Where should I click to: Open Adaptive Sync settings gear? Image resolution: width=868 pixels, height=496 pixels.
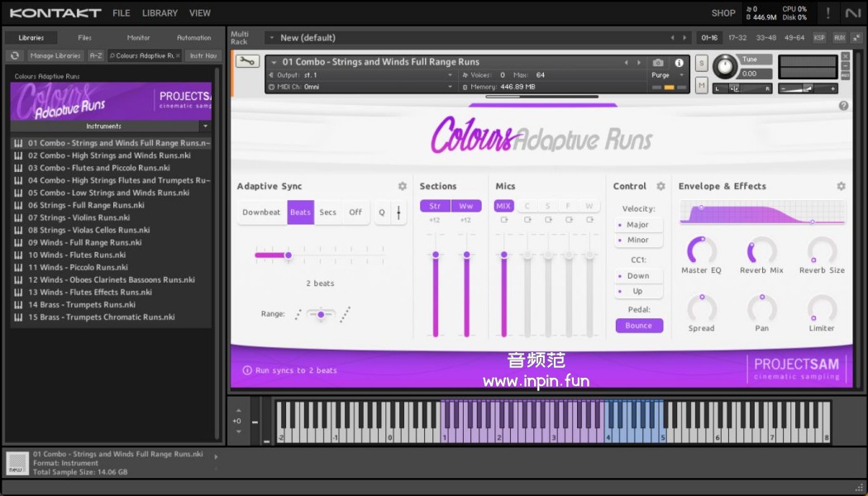point(403,187)
